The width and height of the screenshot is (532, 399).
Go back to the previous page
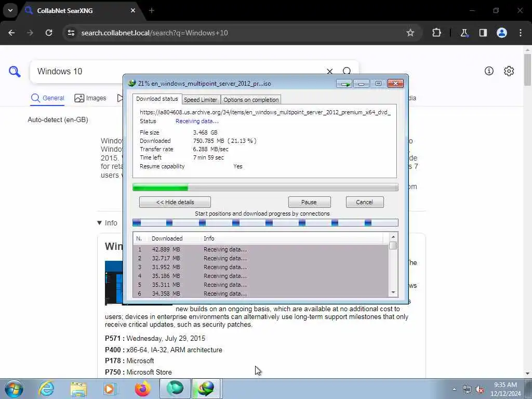point(11,33)
